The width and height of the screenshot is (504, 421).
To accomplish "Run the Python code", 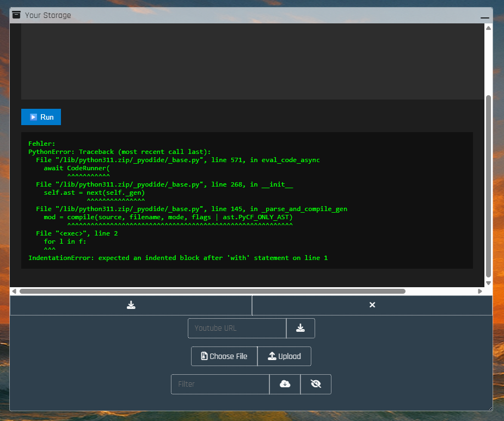I will pyautogui.click(x=41, y=117).
